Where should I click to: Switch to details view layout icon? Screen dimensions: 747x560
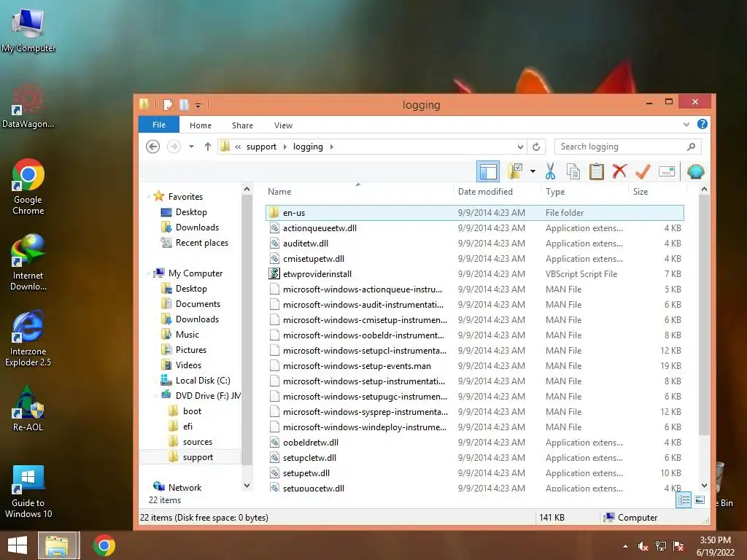[x=684, y=500]
